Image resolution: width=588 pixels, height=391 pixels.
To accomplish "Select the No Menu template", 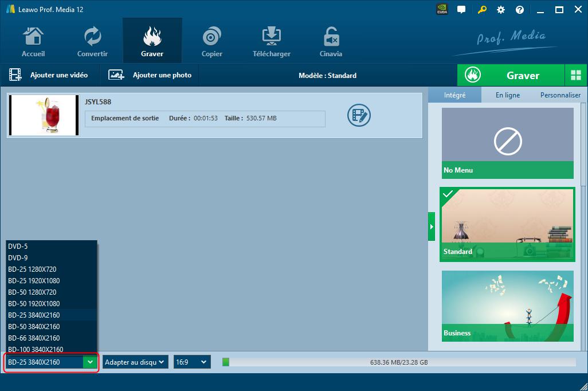I will point(508,143).
